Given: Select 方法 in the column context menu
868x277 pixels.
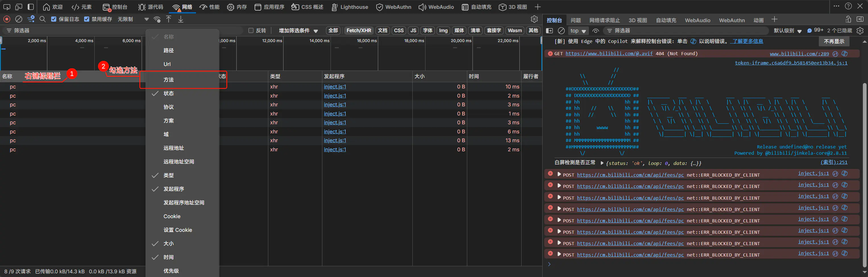Looking at the screenshot, I should pos(169,80).
